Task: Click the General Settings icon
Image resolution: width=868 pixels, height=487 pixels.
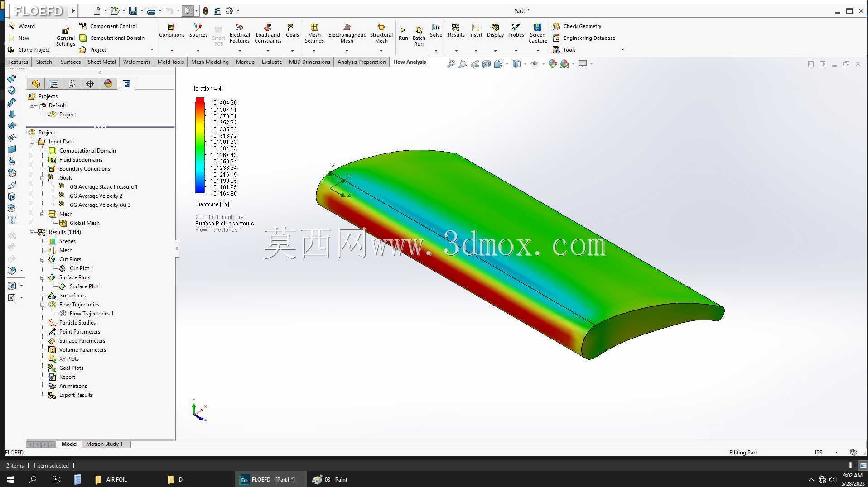Action: point(65,36)
